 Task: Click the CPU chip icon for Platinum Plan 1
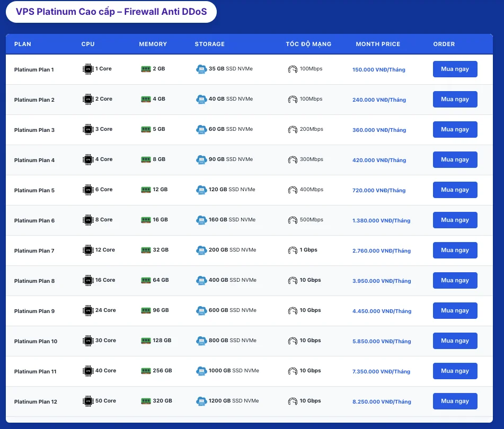(x=88, y=69)
